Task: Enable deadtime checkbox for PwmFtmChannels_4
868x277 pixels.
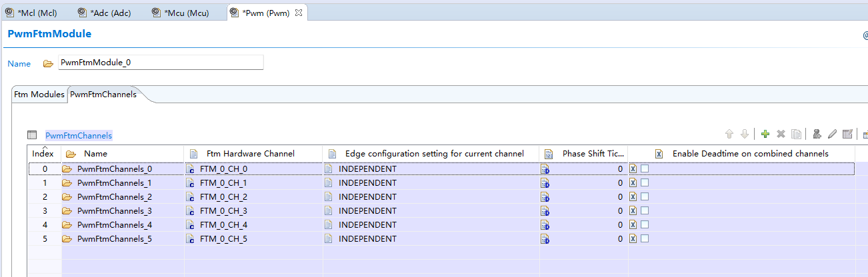Action: (x=645, y=225)
